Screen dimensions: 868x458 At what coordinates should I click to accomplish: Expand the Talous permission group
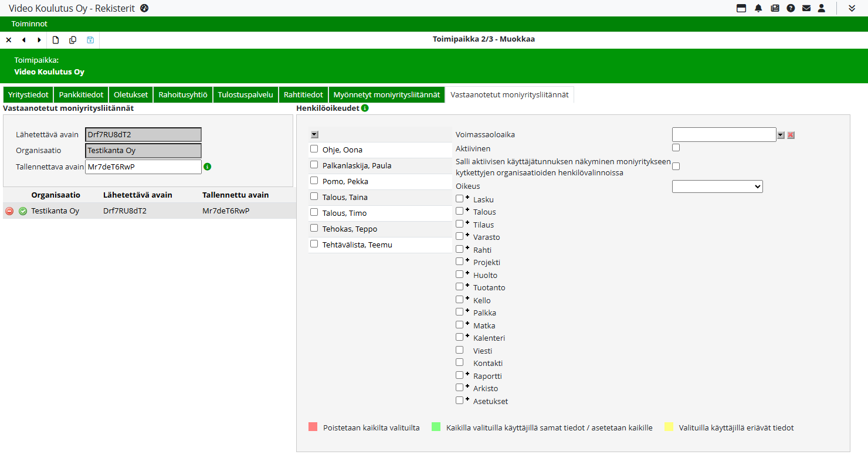click(467, 210)
